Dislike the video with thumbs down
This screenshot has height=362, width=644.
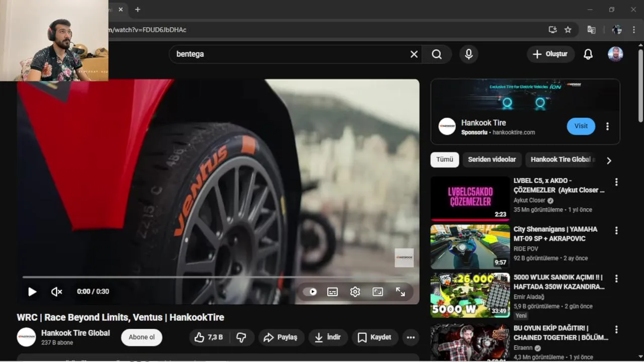click(242, 337)
